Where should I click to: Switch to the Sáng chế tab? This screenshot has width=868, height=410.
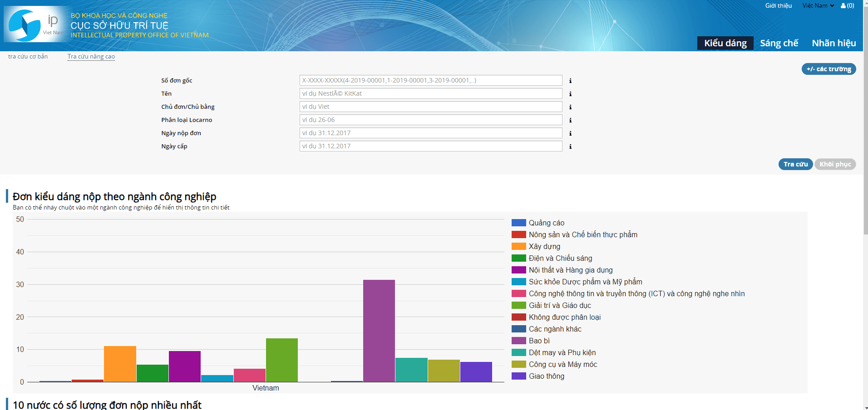779,43
